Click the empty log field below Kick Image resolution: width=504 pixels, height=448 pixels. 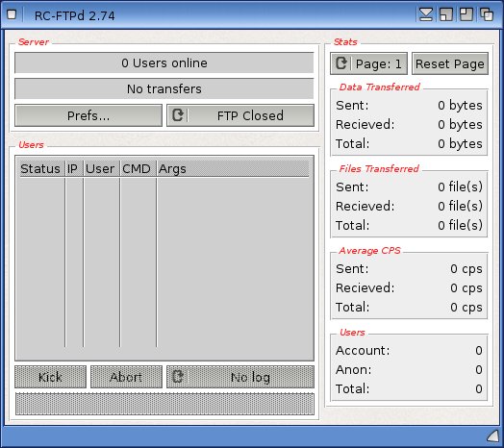point(164,404)
